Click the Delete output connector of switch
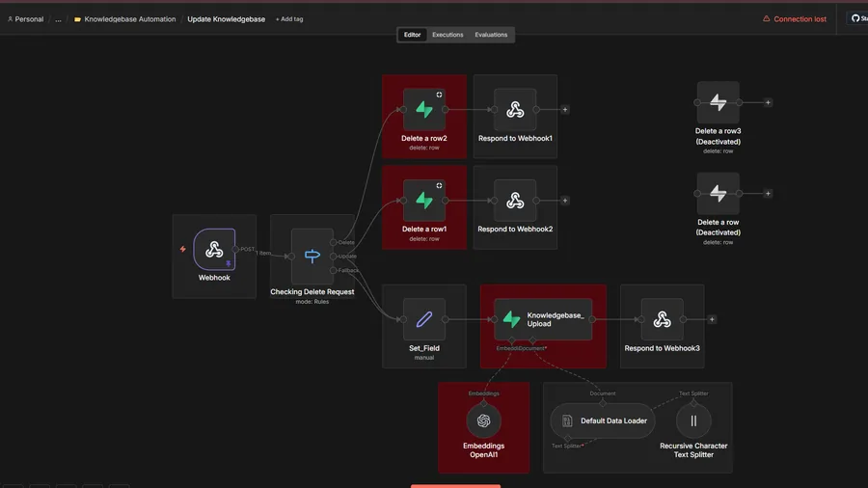Viewport: 868px width, 488px height. click(334, 242)
